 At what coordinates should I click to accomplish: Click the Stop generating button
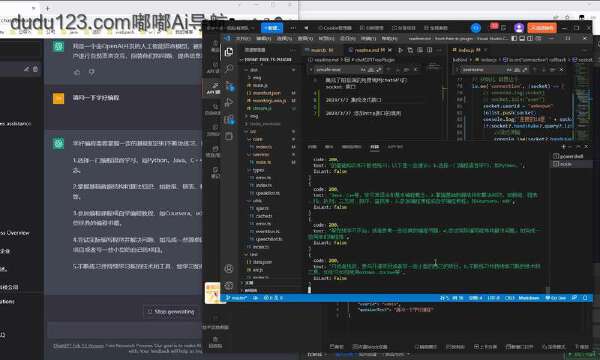click(171, 312)
